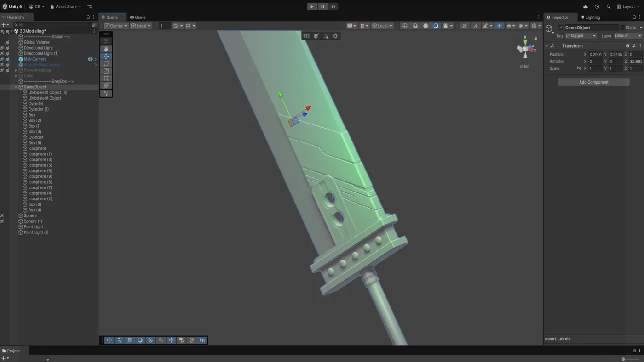The width and height of the screenshot is (644, 362).
Task: Expand the Cube tree node
Action: pos(16,76)
